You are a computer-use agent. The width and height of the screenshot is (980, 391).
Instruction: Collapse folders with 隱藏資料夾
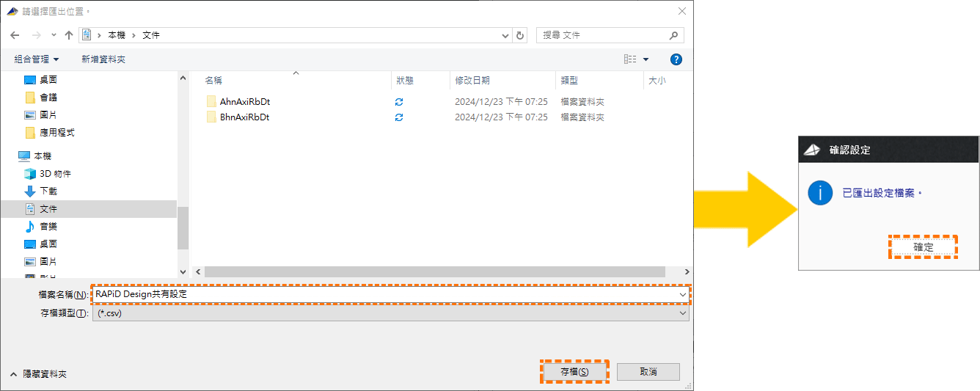pos(38,373)
